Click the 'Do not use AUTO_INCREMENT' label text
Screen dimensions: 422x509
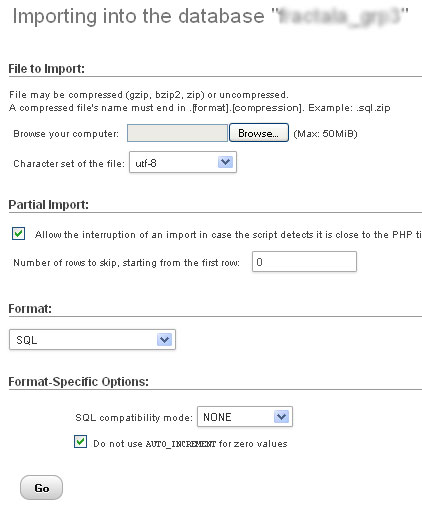coord(190,444)
